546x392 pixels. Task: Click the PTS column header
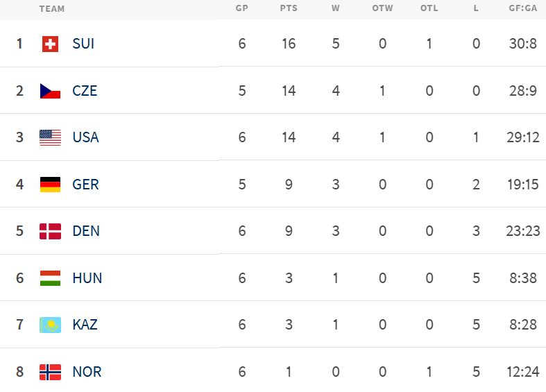click(x=289, y=9)
